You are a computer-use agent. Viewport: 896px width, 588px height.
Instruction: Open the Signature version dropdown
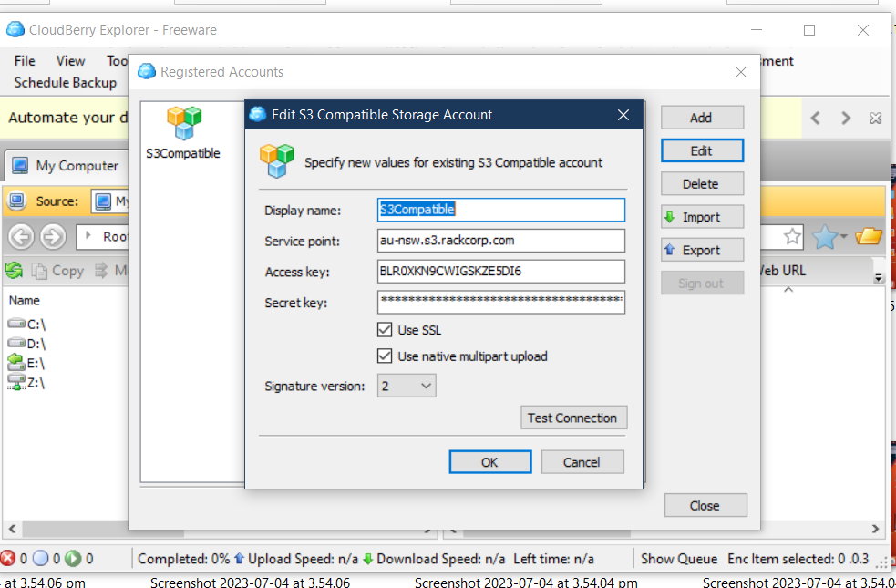[x=407, y=386]
